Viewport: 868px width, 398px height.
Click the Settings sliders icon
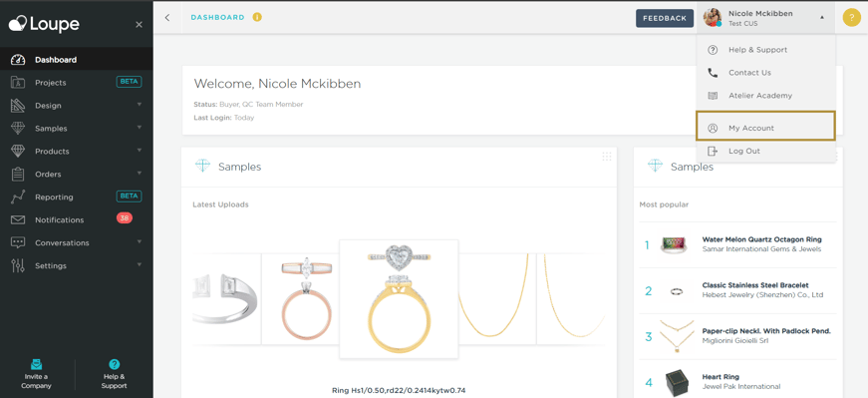18,265
